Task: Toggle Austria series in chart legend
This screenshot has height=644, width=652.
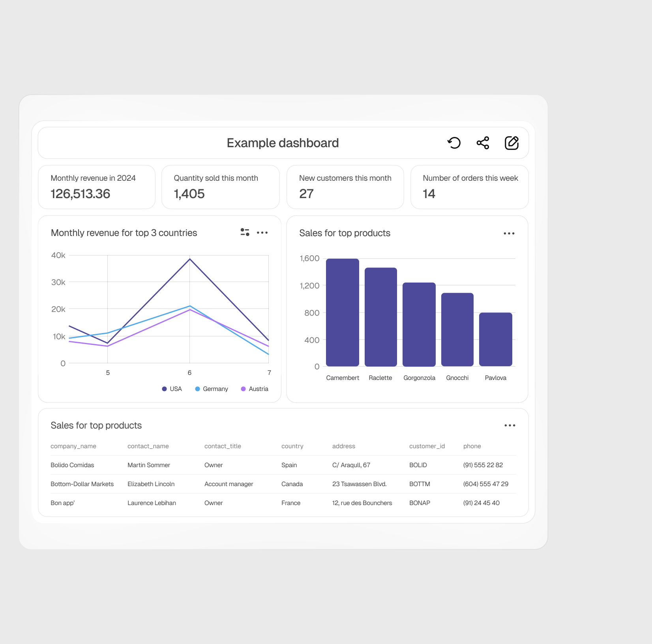Action: click(x=255, y=389)
